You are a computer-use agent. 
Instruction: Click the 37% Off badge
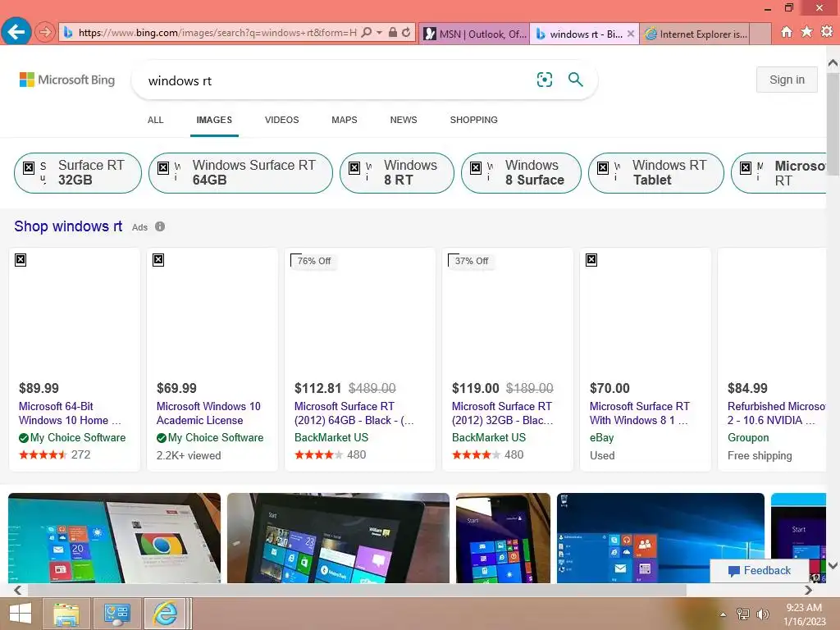pos(472,261)
